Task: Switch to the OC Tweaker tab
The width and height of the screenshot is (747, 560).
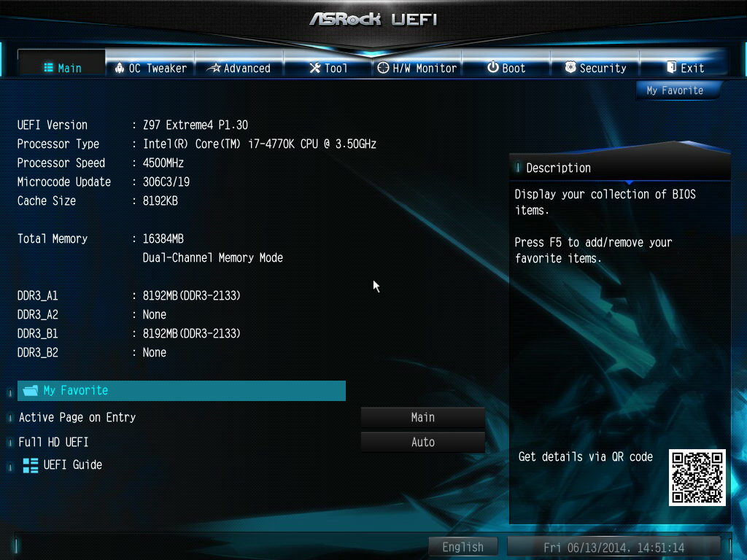Action: coord(150,68)
